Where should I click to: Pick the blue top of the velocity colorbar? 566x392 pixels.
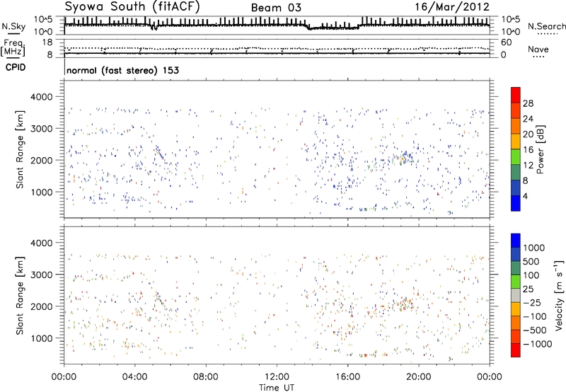pos(516,241)
